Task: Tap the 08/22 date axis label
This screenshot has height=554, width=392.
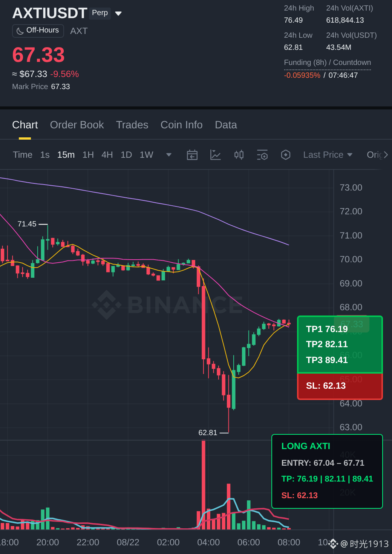Action: click(128, 542)
